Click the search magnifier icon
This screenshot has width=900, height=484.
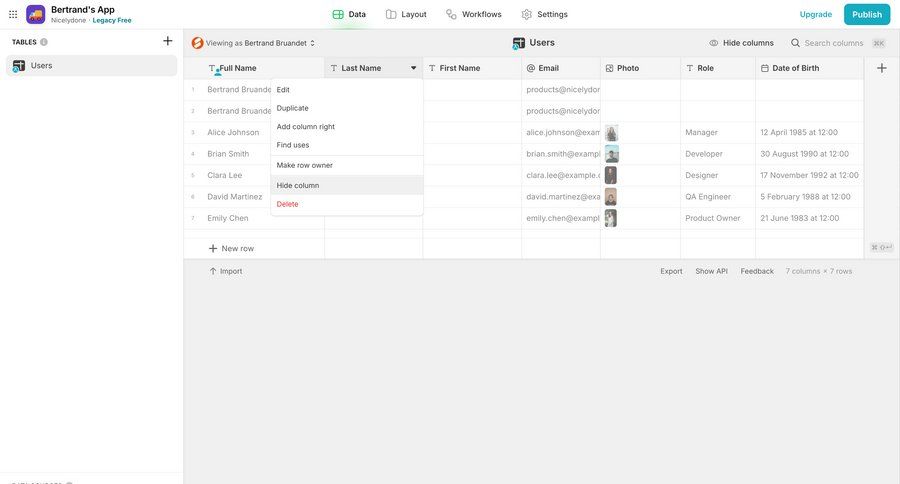795,43
